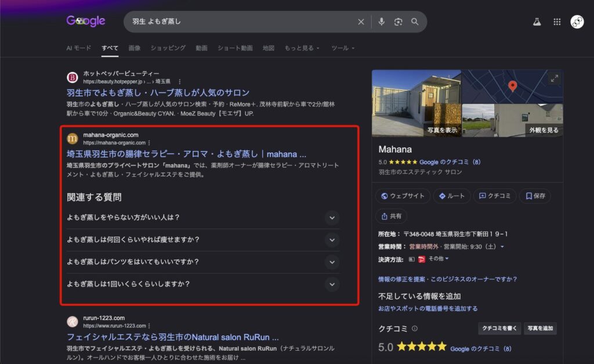Click the 共有 share button
The image size is (594, 364).
pyautogui.click(x=392, y=216)
